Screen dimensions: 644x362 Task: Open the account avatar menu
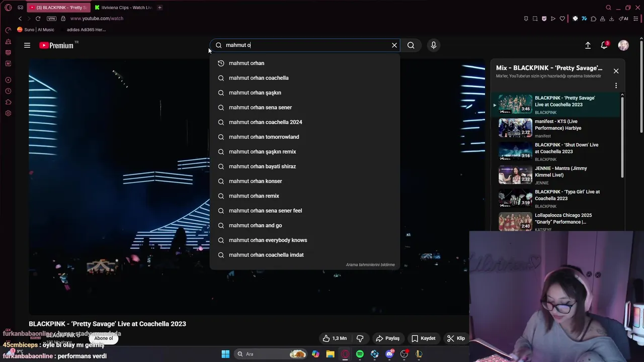(623, 45)
